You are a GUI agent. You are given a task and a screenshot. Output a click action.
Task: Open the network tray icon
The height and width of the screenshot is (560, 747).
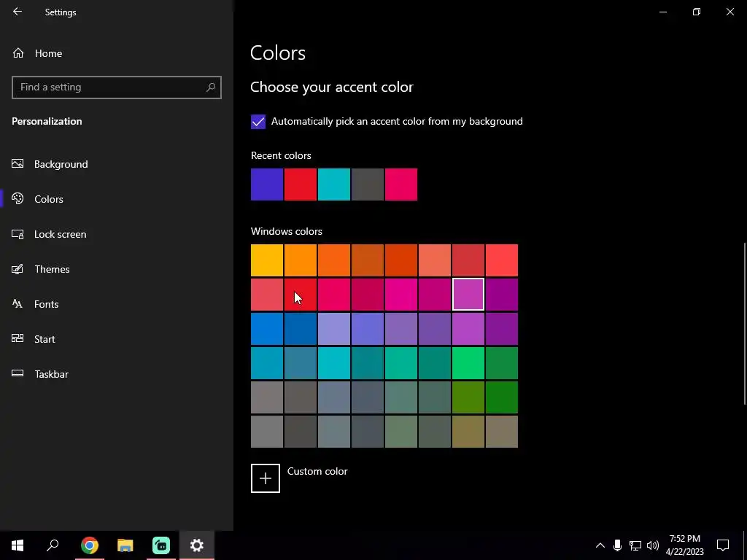(x=635, y=545)
